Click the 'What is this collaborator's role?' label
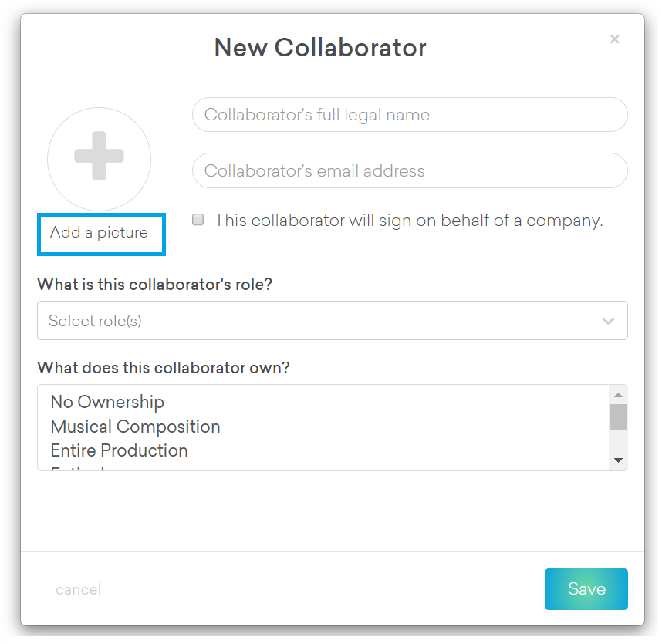 [154, 285]
